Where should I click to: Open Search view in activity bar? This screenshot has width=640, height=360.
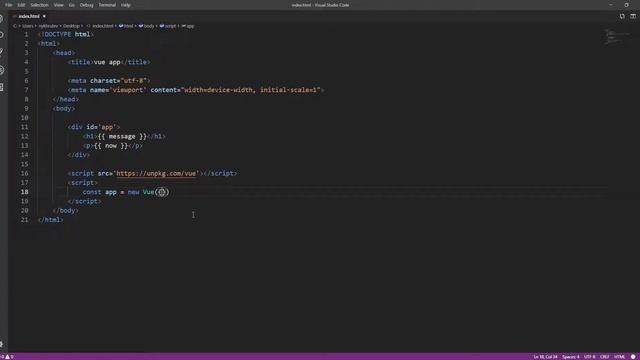point(2,35)
